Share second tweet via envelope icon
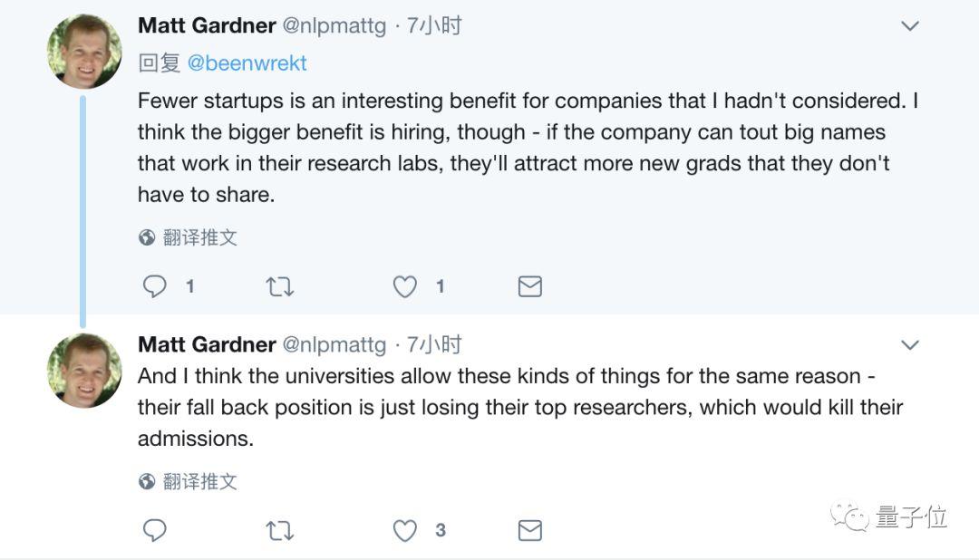Viewport: 979px width, 560px height. tap(529, 530)
